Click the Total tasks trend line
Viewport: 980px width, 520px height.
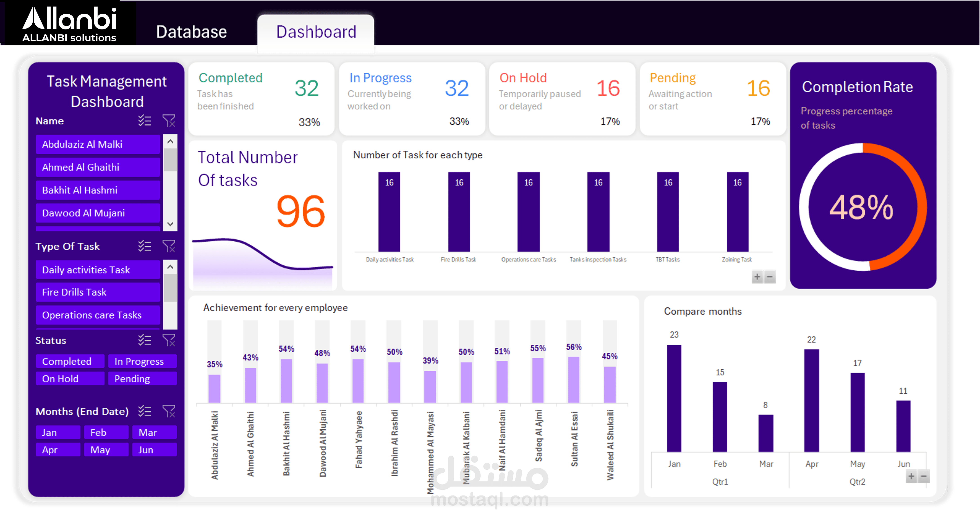[x=263, y=254]
